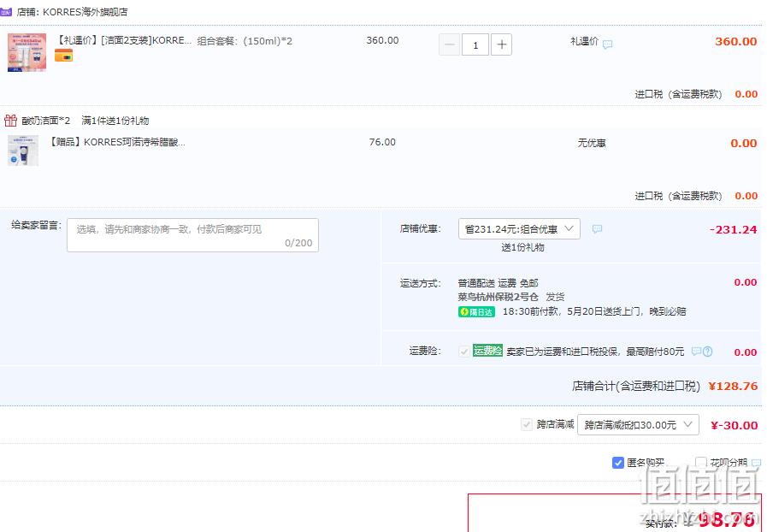The image size is (767, 532).
Task: Click the 组合套餐: (150ml)*2 text
Action: click(x=245, y=41)
